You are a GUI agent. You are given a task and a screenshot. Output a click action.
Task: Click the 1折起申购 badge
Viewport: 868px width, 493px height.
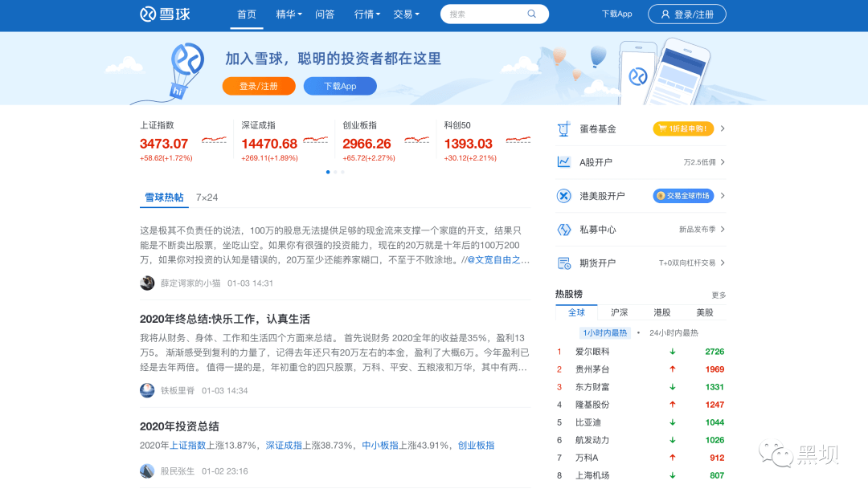[683, 128]
